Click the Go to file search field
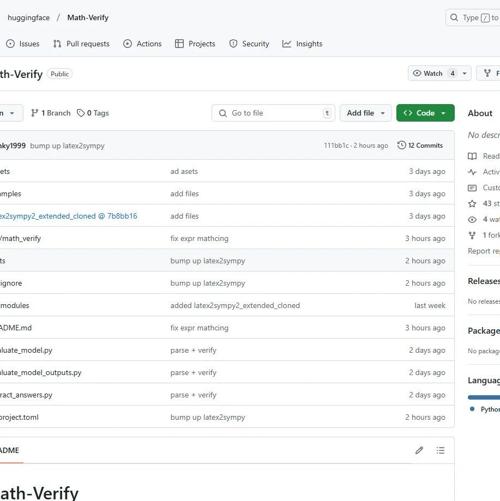 [x=273, y=113]
